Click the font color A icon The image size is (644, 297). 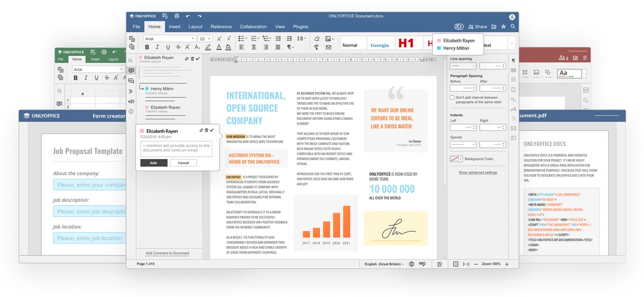pos(219,47)
